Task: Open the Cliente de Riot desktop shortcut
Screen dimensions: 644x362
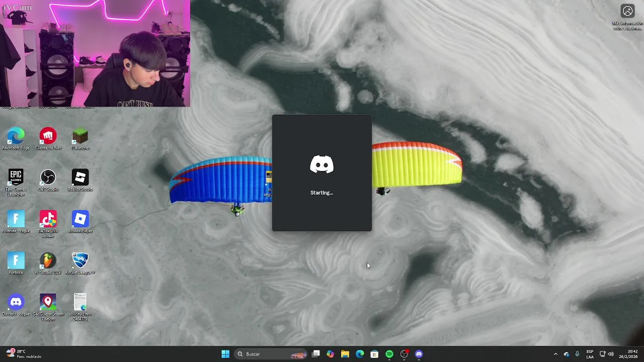Action: tap(48, 139)
